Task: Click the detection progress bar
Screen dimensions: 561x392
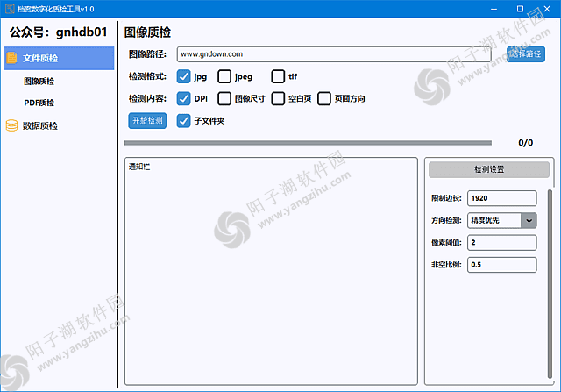Action: tap(308, 143)
